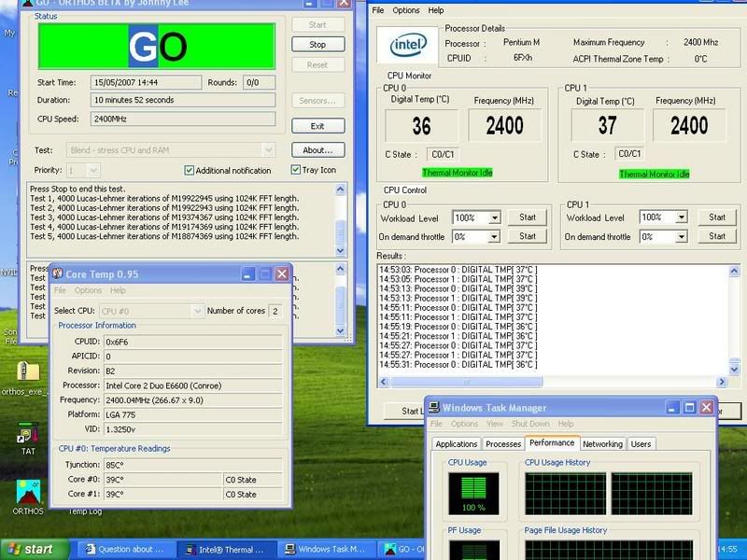
Task: Open CPU 1 On demand throttle dropdown
Action: (x=682, y=237)
